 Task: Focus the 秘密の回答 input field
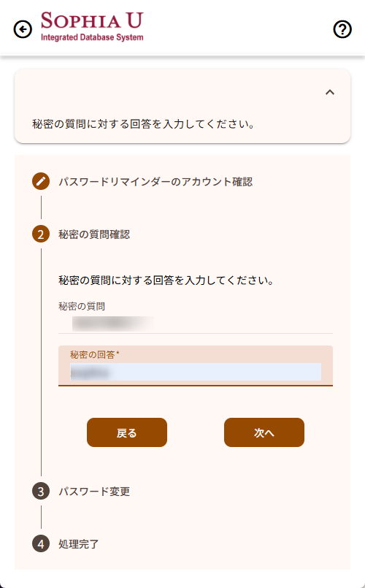(196, 372)
